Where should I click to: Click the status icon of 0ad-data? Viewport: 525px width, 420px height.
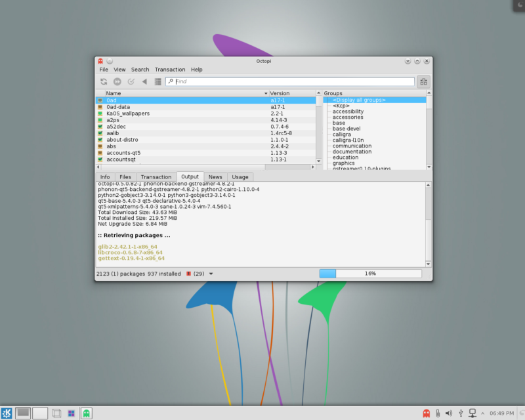(100, 107)
